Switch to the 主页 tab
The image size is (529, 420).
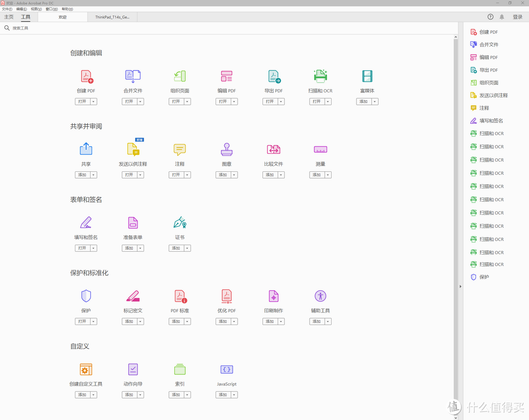(9, 17)
